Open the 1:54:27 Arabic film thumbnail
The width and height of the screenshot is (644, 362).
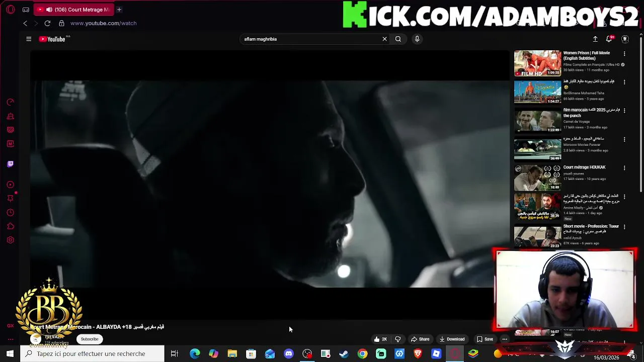click(537, 92)
